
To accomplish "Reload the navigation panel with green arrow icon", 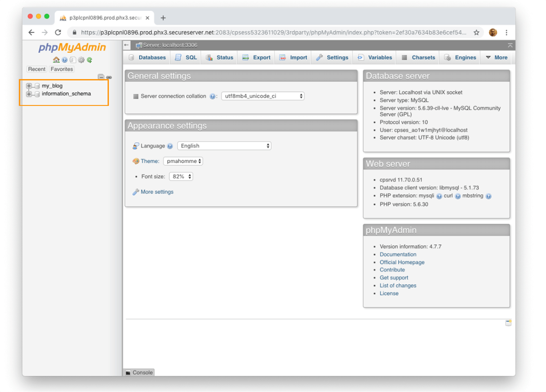I will tap(90, 60).
